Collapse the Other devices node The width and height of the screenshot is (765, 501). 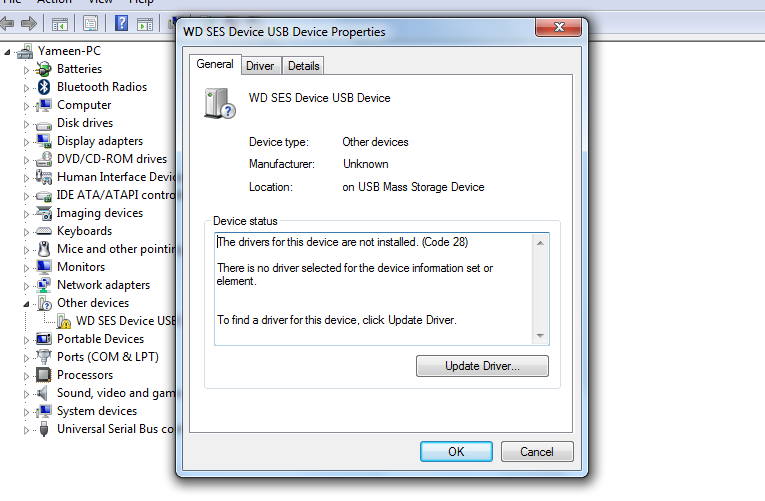click(26, 304)
